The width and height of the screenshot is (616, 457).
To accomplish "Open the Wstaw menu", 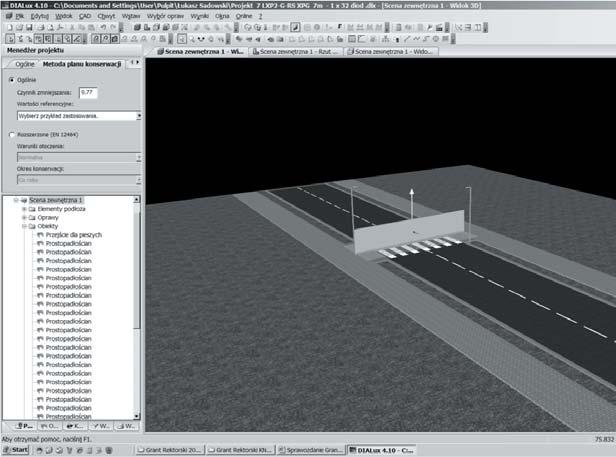I will [131, 16].
